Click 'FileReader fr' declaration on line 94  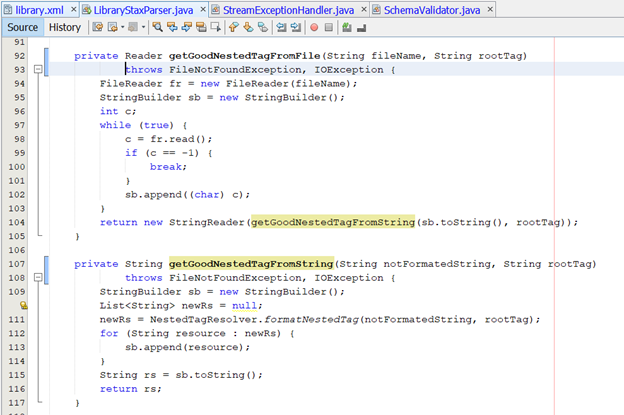[x=140, y=84]
